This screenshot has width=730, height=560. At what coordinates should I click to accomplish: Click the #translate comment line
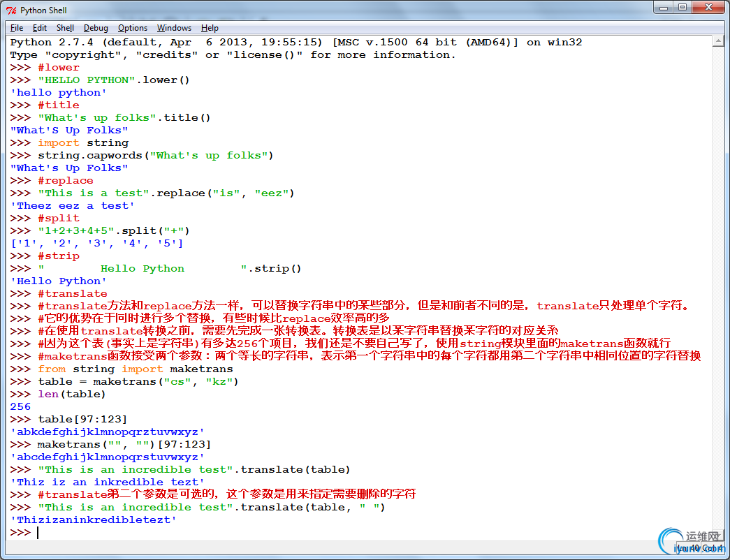tap(59, 294)
